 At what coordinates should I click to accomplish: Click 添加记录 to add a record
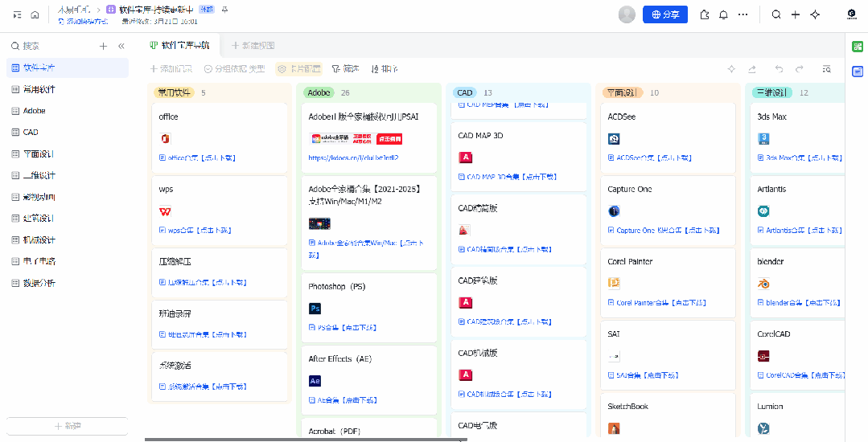[171, 69]
